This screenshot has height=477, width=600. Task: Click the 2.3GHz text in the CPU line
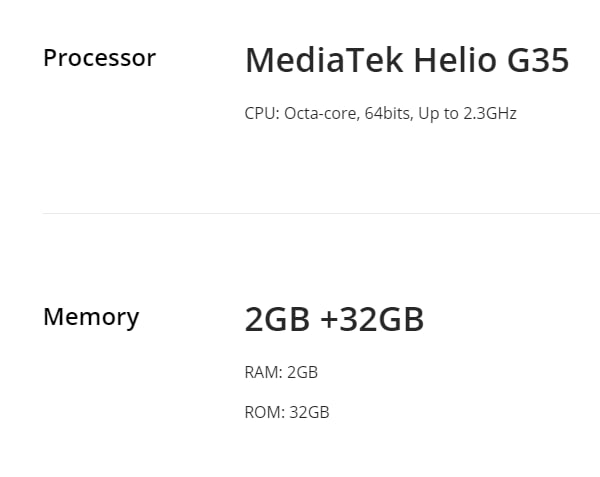pos(490,114)
